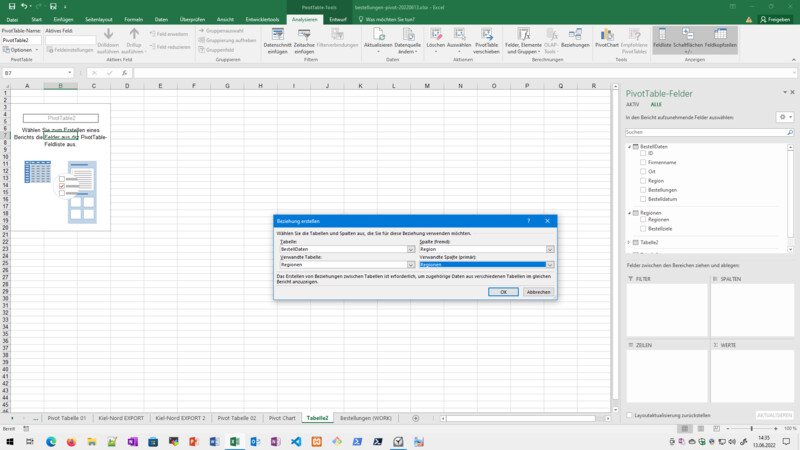Click Was möchten Sie tun search

coord(387,19)
